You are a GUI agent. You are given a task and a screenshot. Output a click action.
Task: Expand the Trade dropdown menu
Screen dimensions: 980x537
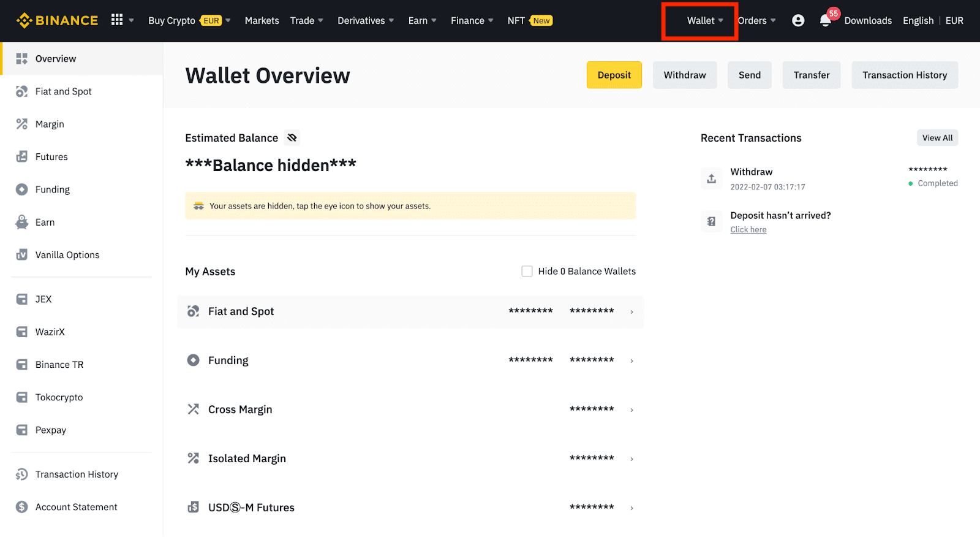coord(307,20)
